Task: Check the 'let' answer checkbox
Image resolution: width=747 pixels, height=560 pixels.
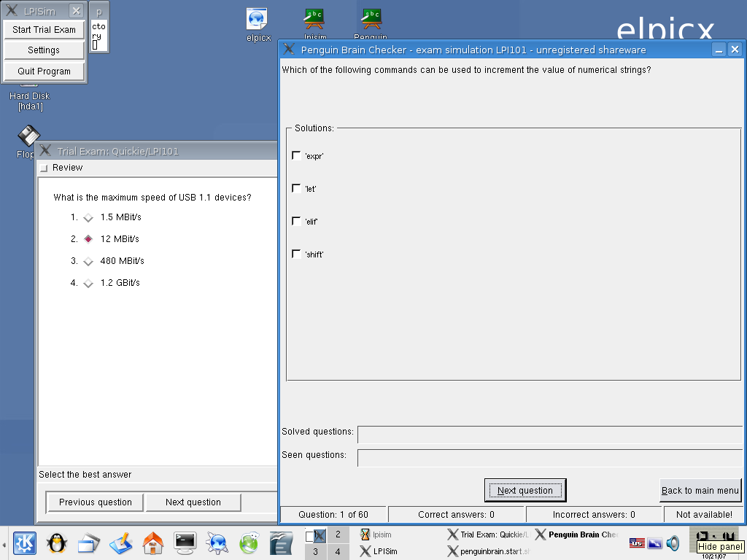Action: [296, 189]
